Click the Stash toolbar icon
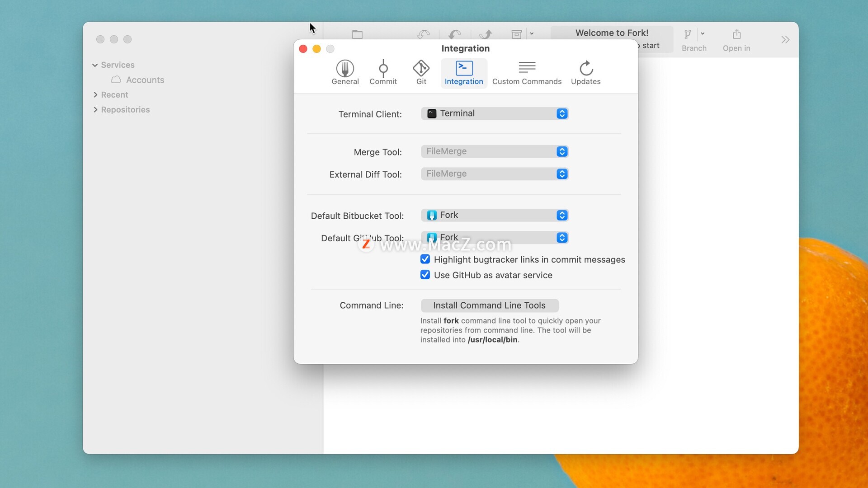The width and height of the screenshot is (868, 488). pos(517,34)
